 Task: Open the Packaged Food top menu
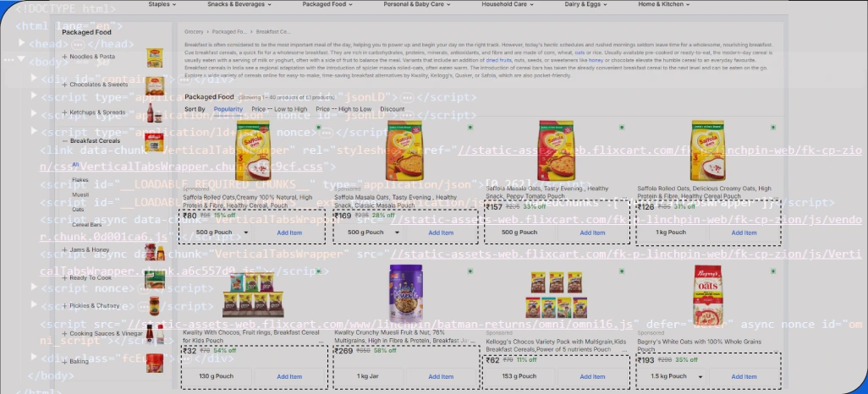click(327, 4)
